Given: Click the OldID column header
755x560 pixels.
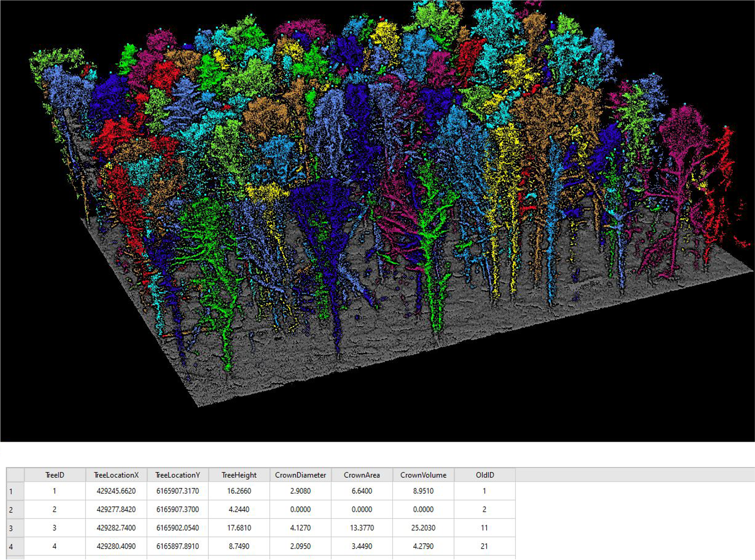Looking at the screenshot, I should pyautogui.click(x=484, y=475).
